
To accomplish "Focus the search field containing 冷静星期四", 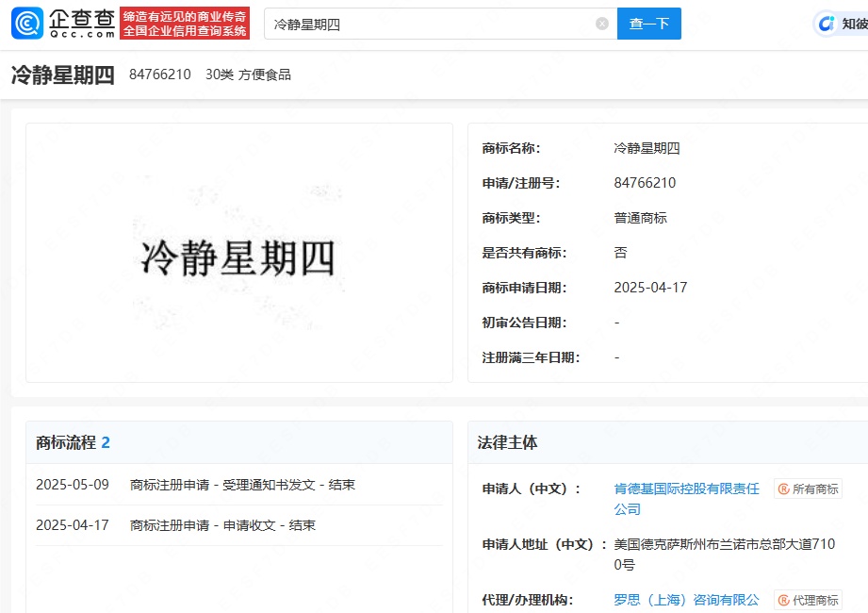I will tap(429, 24).
